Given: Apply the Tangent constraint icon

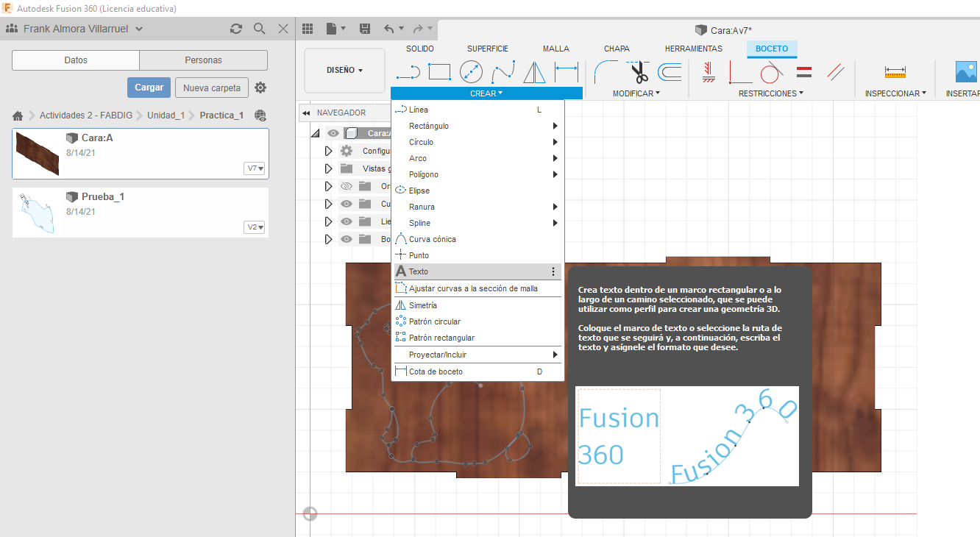Looking at the screenshot, I should click(770, 72).
